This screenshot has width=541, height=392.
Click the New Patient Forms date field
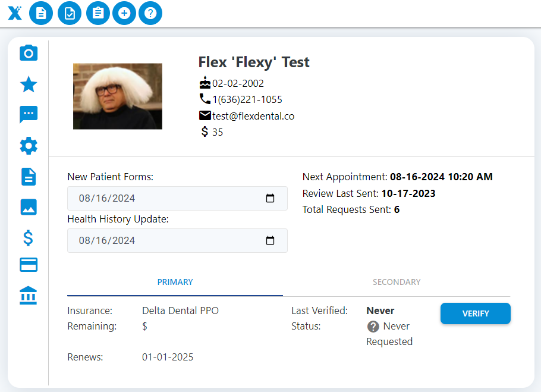click(177, 199)
